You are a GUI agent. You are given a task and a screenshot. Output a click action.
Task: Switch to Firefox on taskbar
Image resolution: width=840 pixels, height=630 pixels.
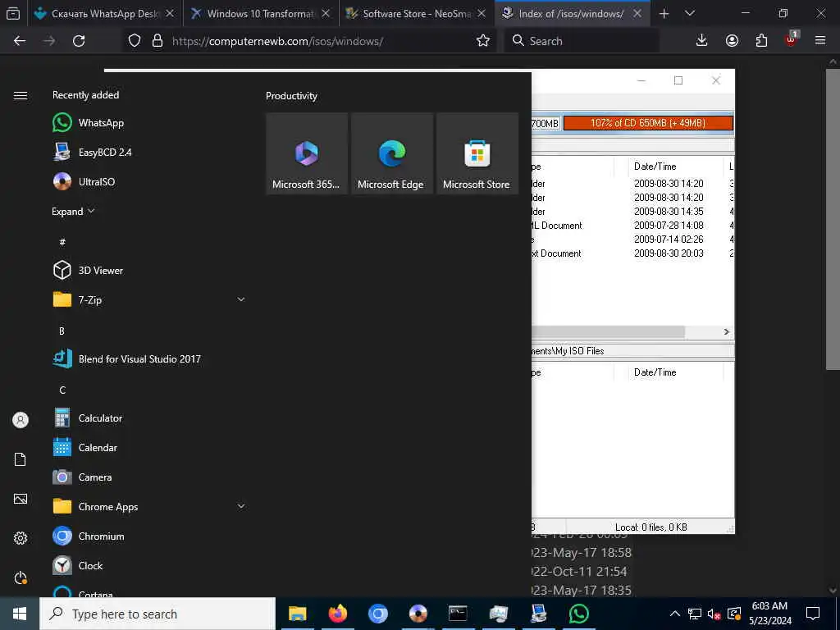tap(337, 614)
